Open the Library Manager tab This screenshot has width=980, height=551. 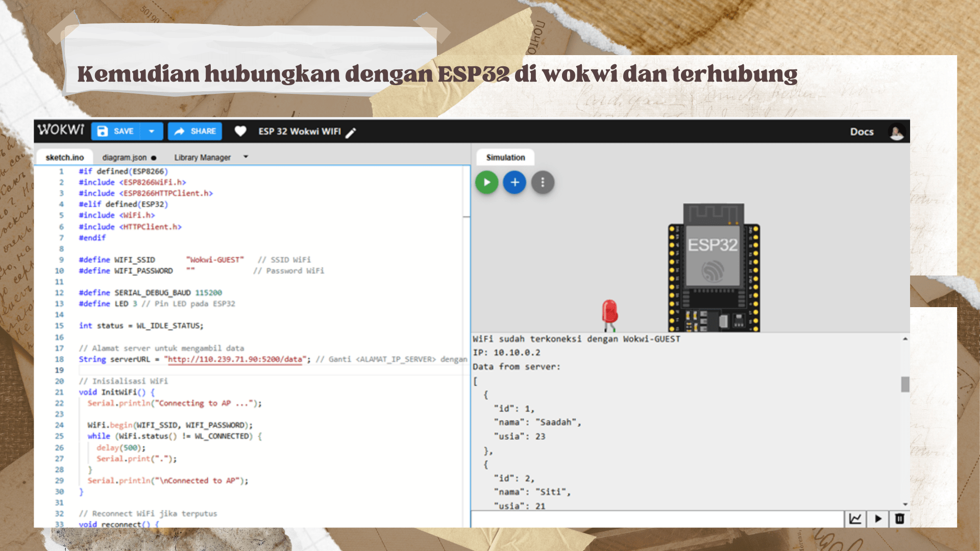click(202, 158)
